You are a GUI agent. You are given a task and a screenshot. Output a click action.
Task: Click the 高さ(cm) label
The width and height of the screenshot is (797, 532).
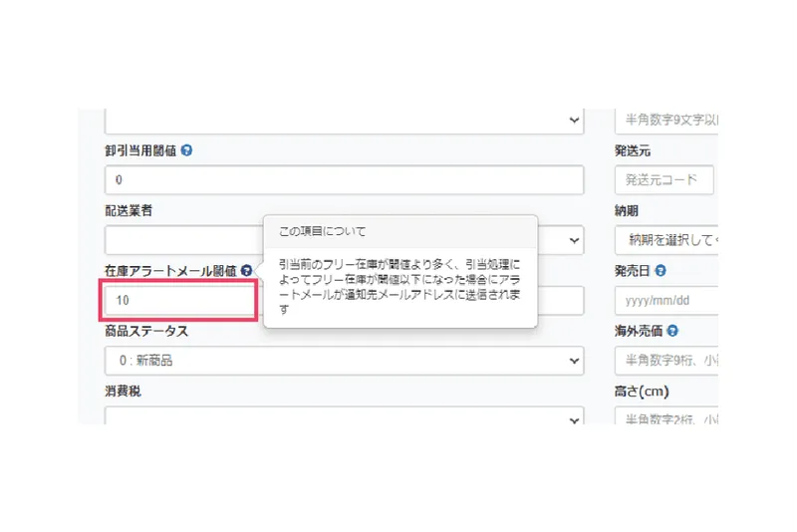(x=642, y=392)
